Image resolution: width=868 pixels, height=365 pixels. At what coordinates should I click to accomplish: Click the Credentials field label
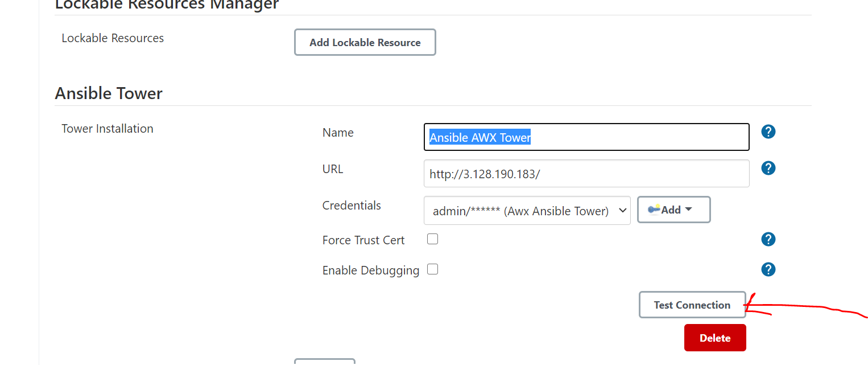point(352,206)
